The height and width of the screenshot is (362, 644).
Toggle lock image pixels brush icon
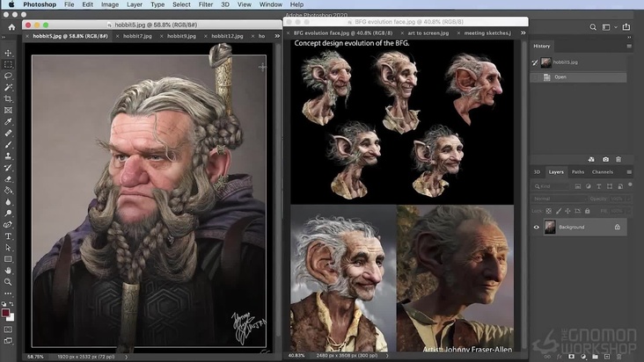tap(558, 211)
